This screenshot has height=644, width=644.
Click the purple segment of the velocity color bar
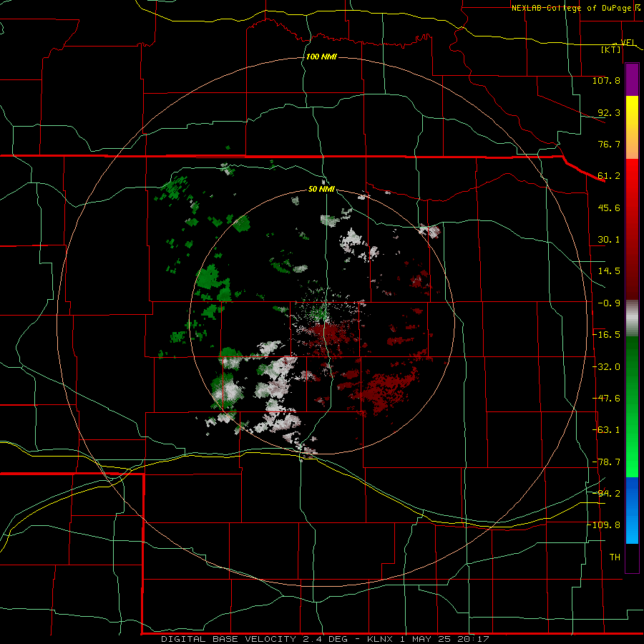(632, 80)
